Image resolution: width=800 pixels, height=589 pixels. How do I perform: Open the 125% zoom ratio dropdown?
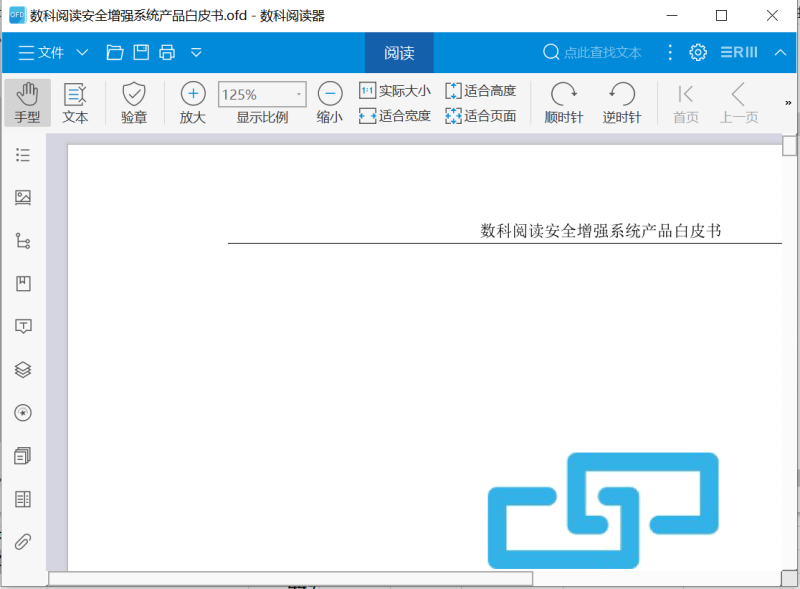[262, 94]
